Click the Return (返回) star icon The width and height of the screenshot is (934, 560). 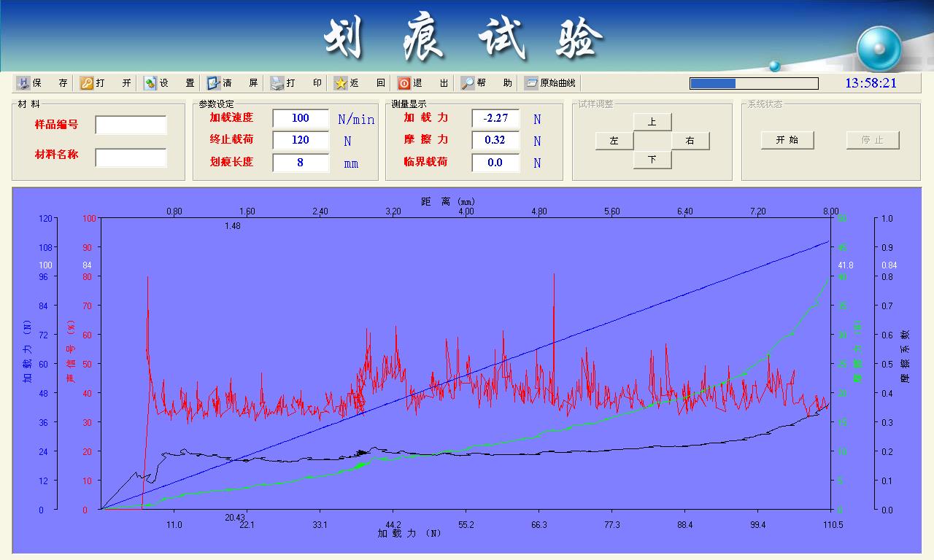[x=341, y=83]
